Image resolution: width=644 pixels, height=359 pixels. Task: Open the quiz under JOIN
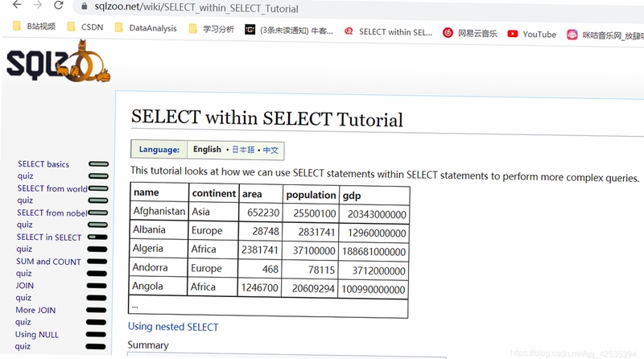pos(23,298)
